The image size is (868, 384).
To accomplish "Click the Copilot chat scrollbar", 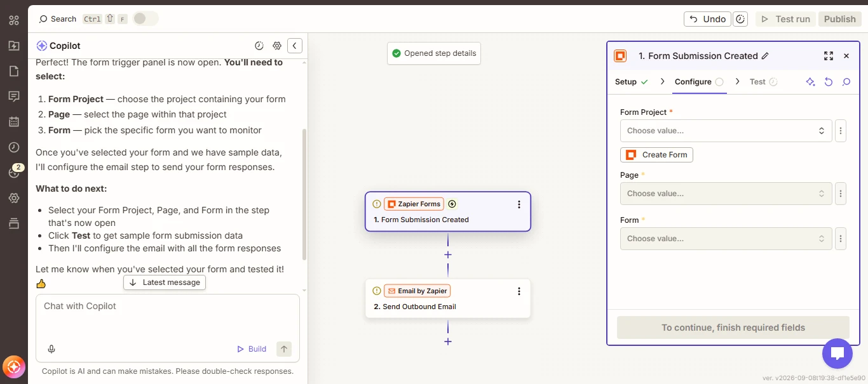I will (x=304, y=194).
